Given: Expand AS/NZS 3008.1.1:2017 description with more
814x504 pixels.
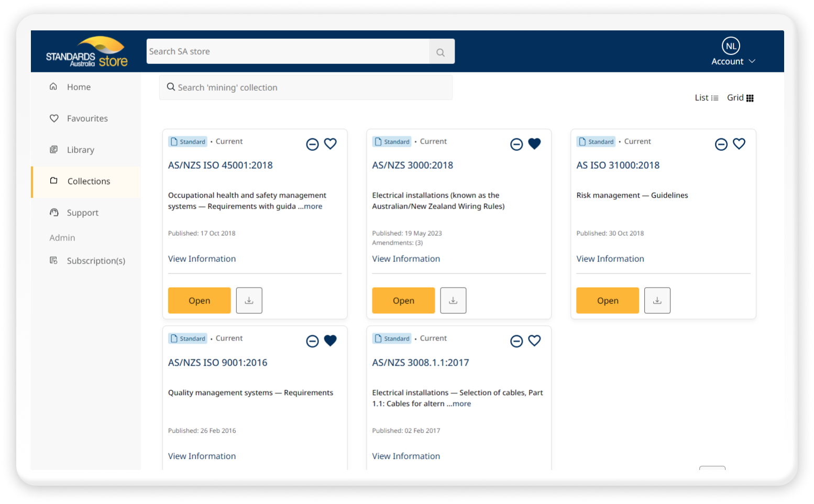Looking at the screenshot, I should pyautogui.click(x=461, y=404).
